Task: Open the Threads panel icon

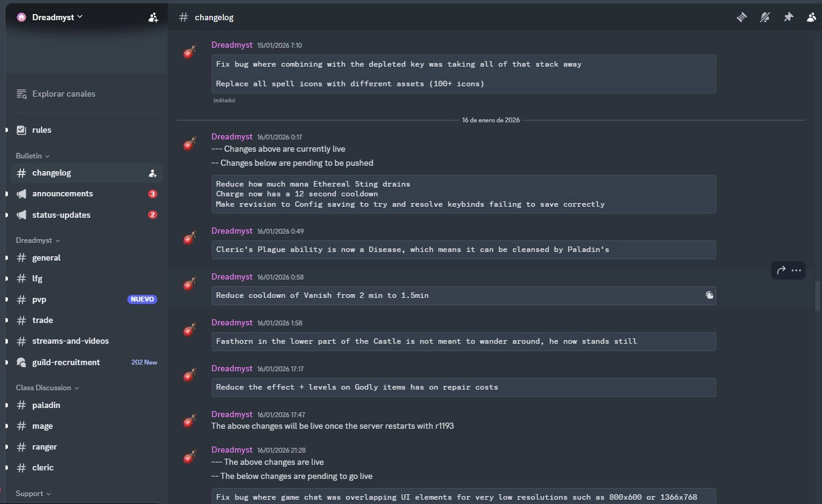Action: [742, 18]
